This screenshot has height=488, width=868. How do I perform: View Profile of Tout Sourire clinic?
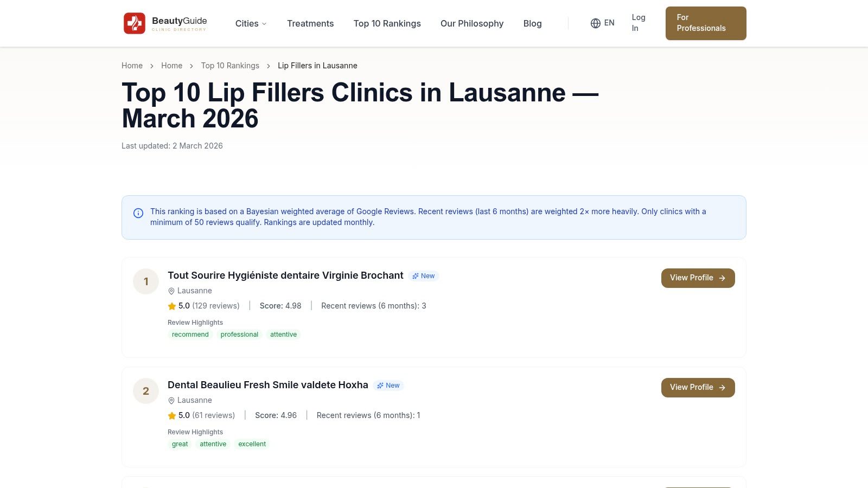point(698,278)
